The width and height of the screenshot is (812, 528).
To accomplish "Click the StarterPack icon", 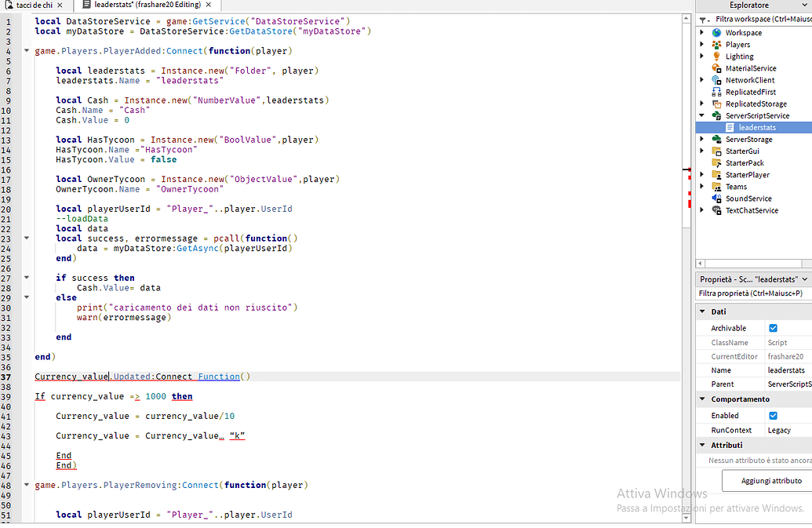I will [x=717, y=163].
